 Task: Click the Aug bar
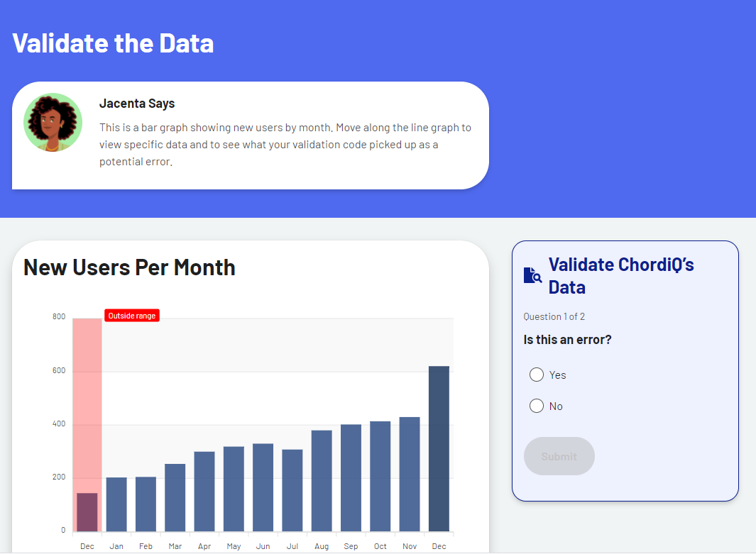coord(322,481)
